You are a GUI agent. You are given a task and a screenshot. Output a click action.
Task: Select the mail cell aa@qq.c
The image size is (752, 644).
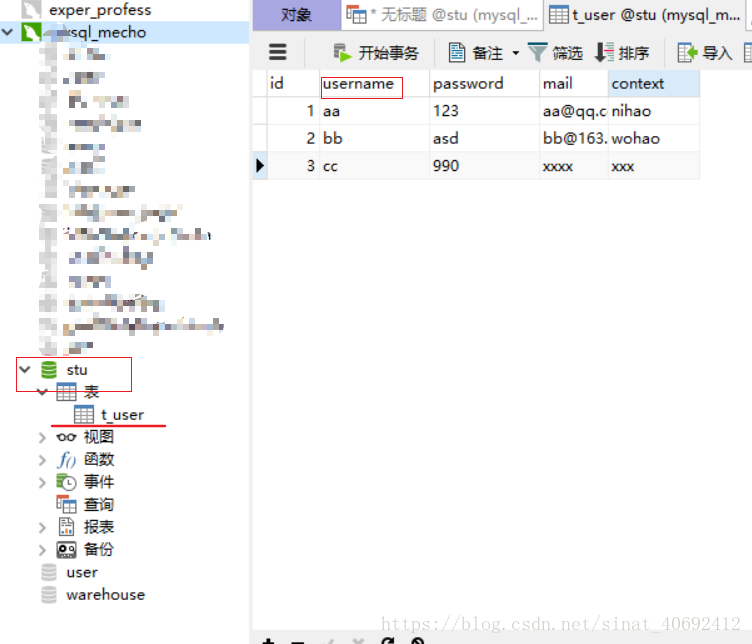pos(574,111)
